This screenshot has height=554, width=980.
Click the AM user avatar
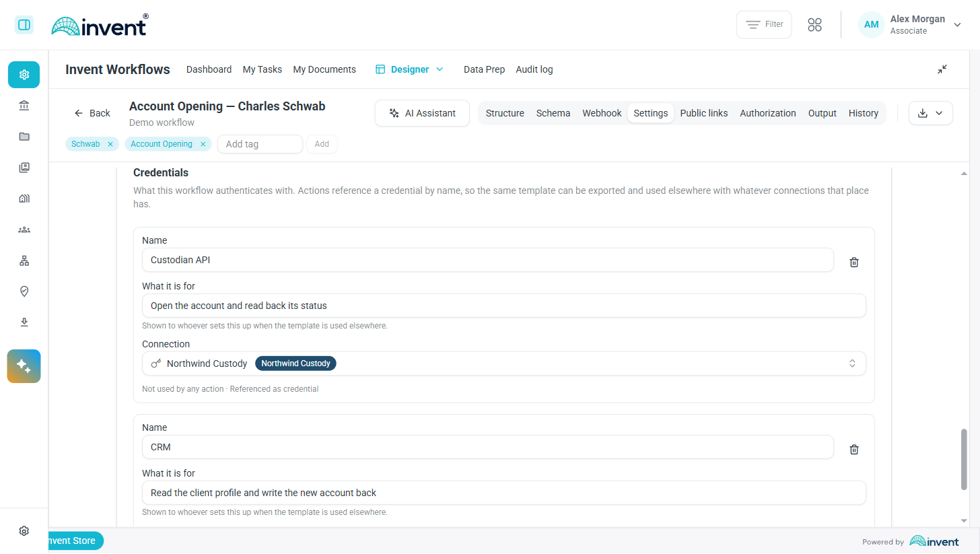coord(872,25)
